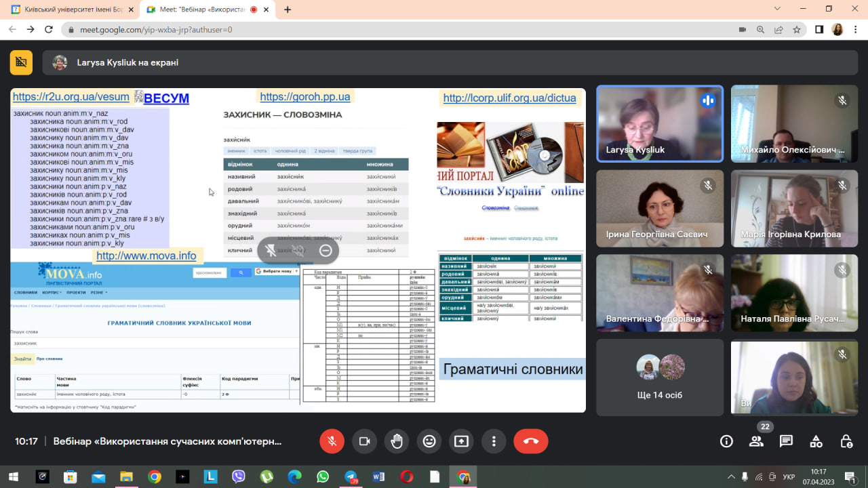Raise hand in the meeting

[x=397, y=441]
